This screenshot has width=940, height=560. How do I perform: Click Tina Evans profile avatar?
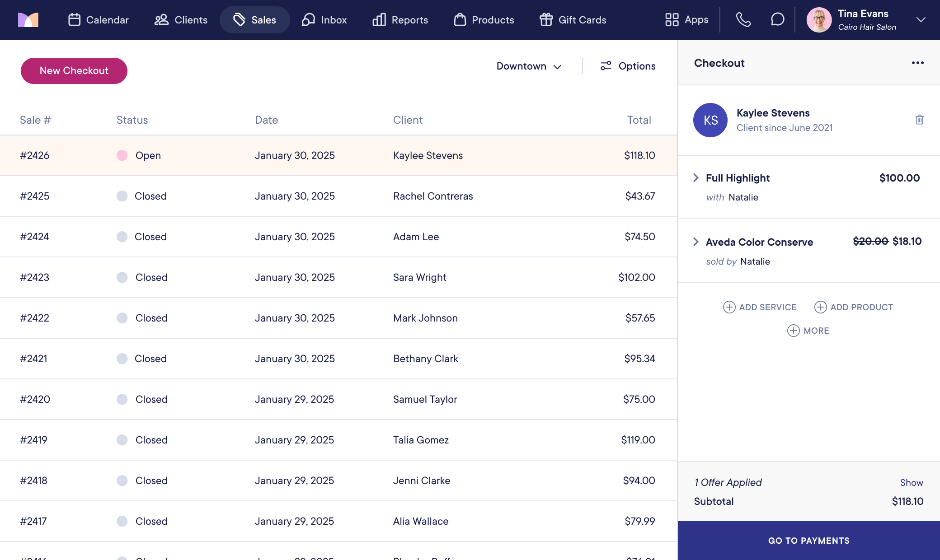pos(819,20)
